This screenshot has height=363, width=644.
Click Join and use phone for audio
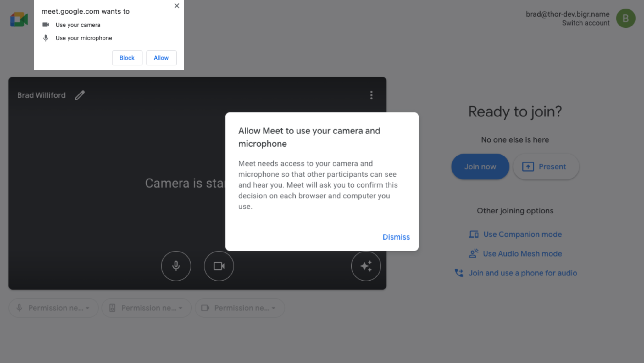point(522,273)
